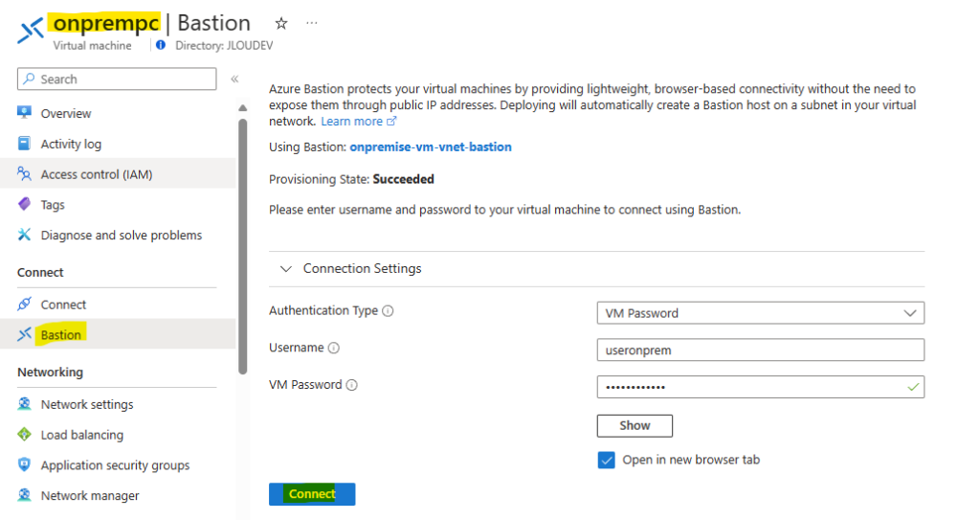Click the 'Provisioning State: Succeeded' text
980x520 pixels.
(351, 179)
